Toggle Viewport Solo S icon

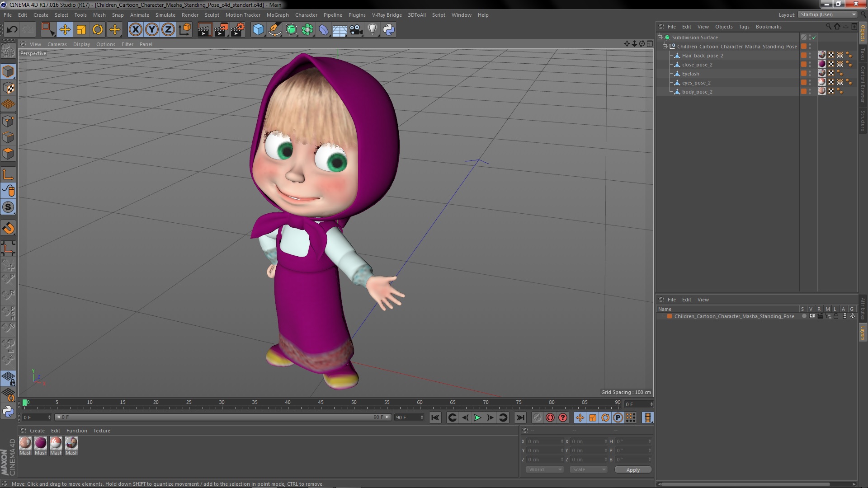coord(8,207)
